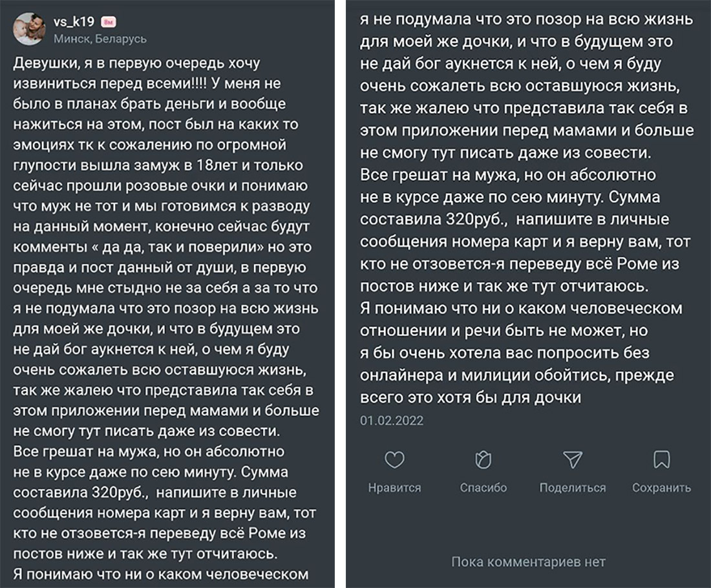
Task: Click the Пока комментариев нет message
Action: click(528, 562)
